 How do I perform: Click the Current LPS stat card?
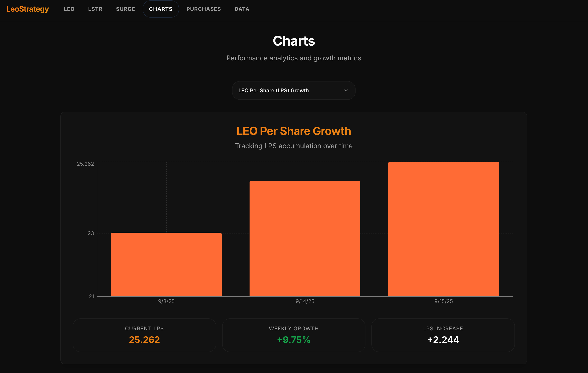(x=144, y=335)
